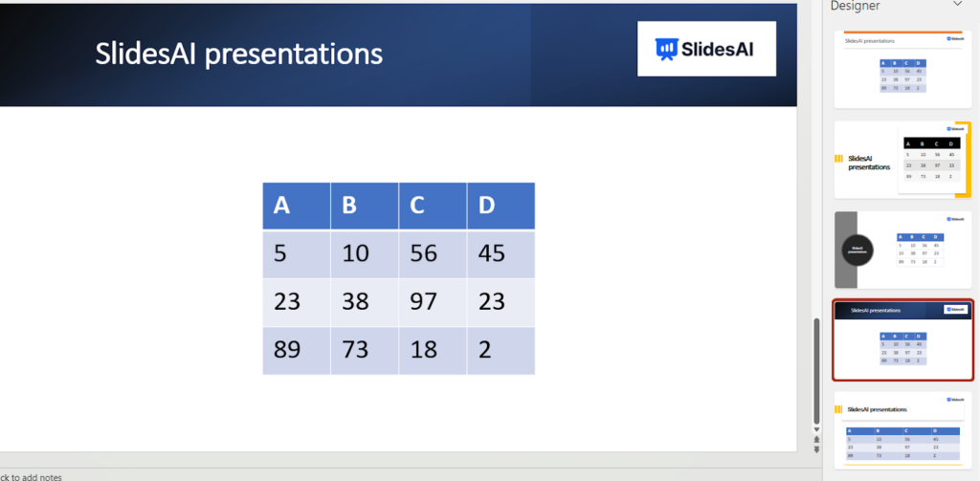
Task: Select table header cell D
Action: click(501, 206)
